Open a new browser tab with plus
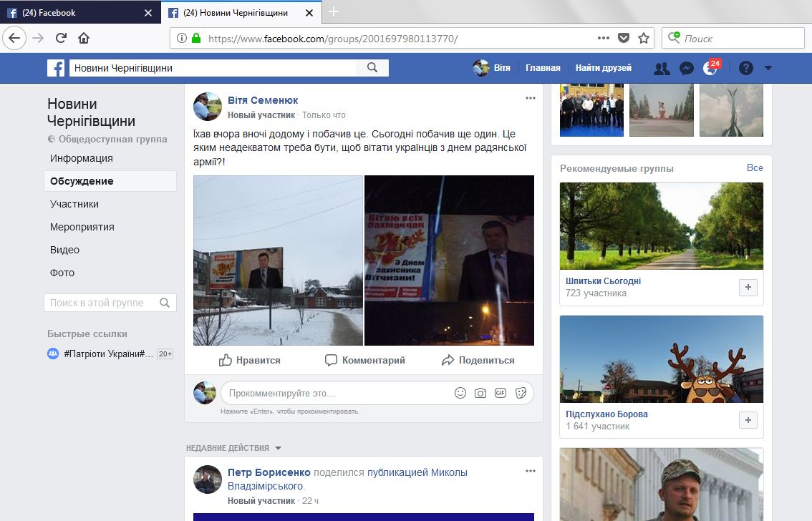812x521 pixels. click(334, 11)
